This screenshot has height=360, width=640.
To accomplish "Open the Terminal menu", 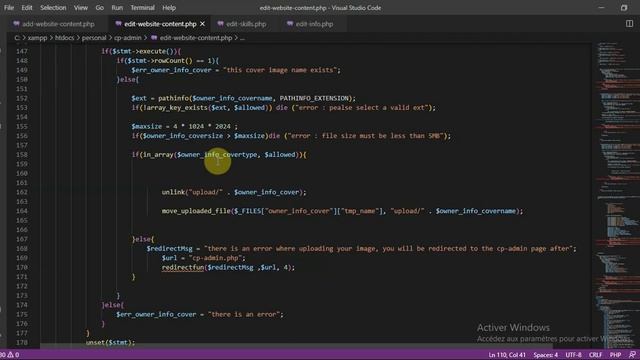I will tap(142, 8).
